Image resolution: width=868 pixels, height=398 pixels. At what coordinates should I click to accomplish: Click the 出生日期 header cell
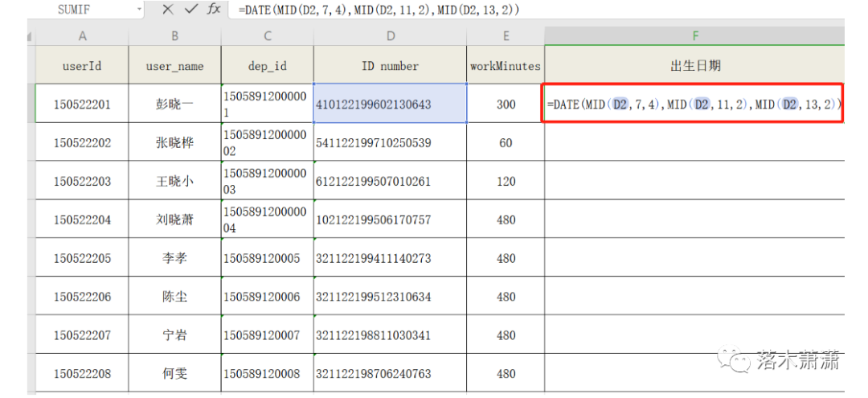pos(694,65)
